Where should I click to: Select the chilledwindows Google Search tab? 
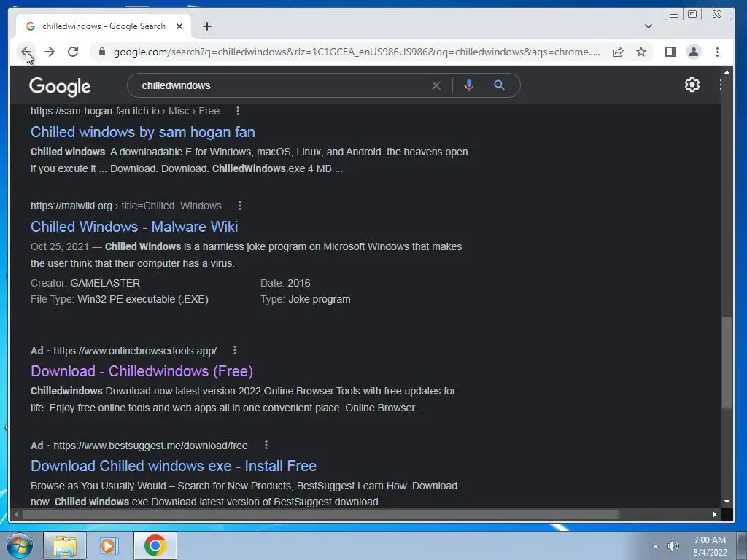click(104, 26)
